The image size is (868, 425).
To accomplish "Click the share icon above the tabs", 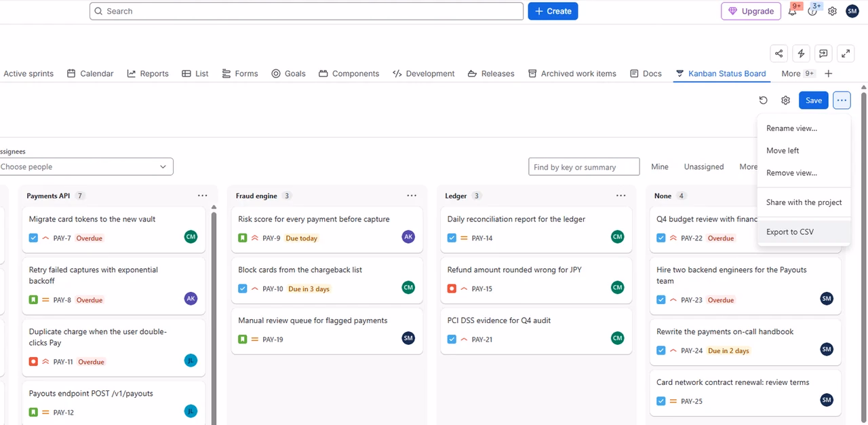I will pyautogui.click(x=779, y=54).
